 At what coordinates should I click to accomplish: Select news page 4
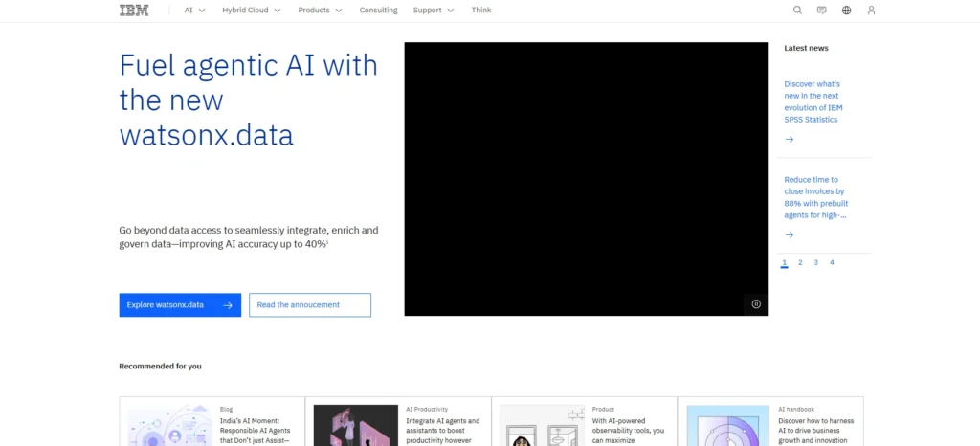pyautogui.click(x=832, y=263)
